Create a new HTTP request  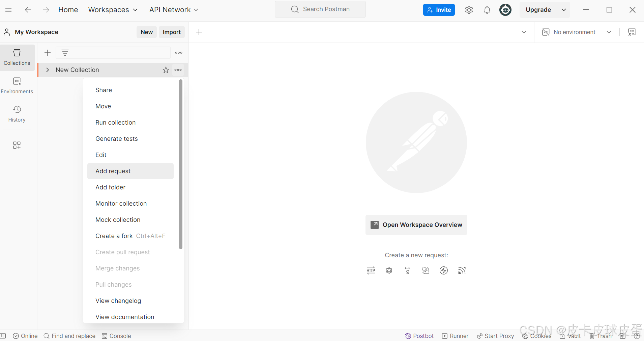(371, 270)
